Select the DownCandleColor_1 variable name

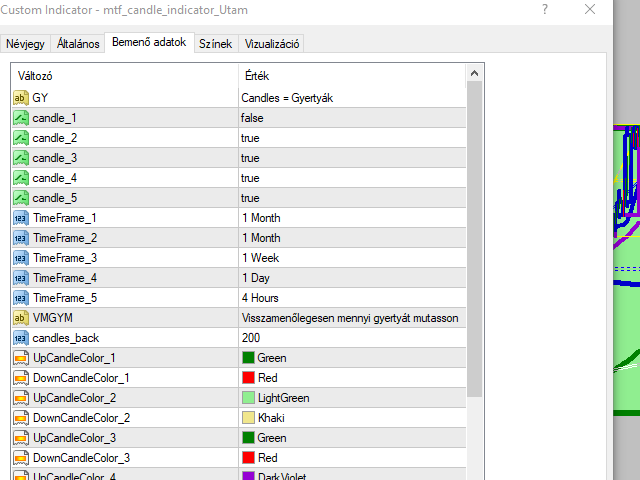point(81,378)
